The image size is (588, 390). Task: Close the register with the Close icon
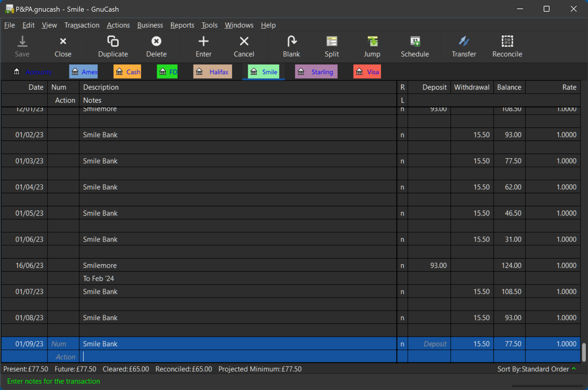coord(63,41)
